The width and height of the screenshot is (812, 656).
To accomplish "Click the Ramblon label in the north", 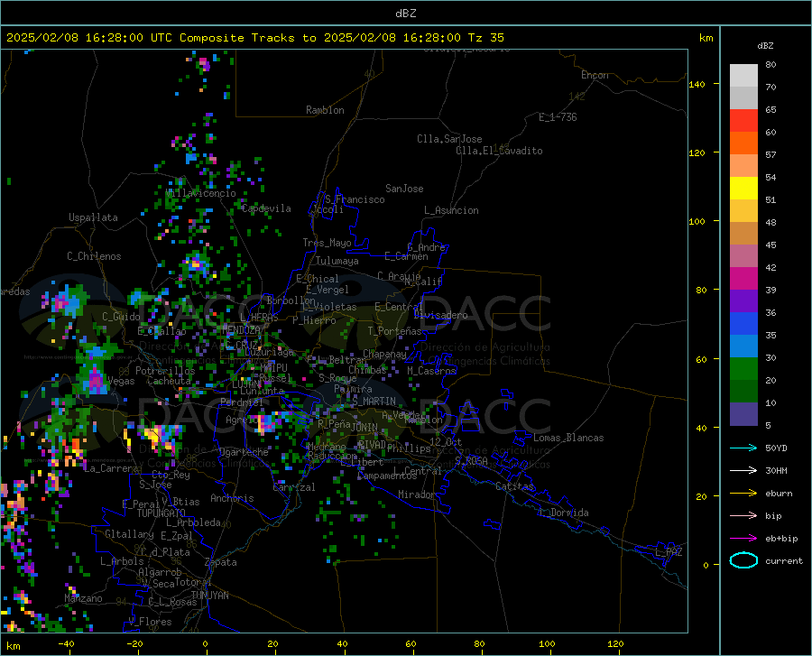I will pos(325,110).
